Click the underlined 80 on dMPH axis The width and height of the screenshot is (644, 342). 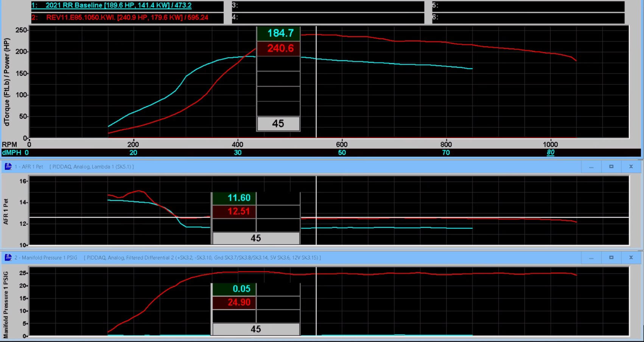coord(550,153)
